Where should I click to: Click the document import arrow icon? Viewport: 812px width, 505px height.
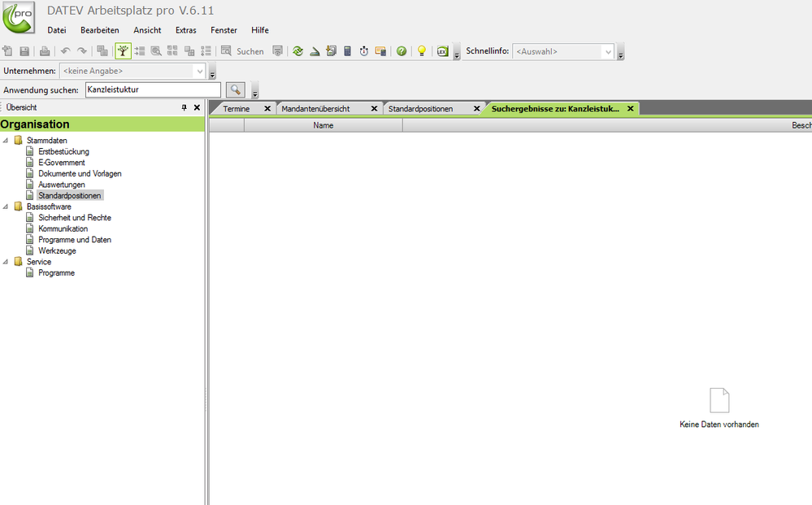coord(331,50)
